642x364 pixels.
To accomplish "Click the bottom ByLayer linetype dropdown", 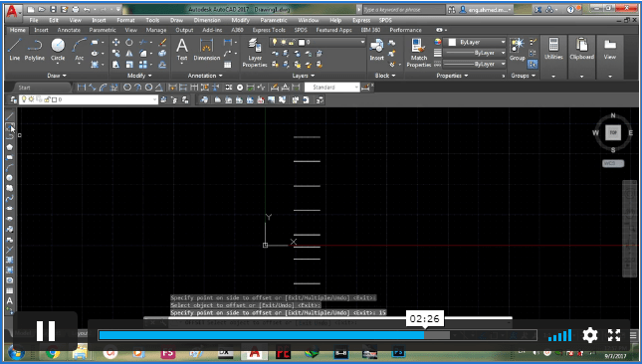I will click(475, 65).
